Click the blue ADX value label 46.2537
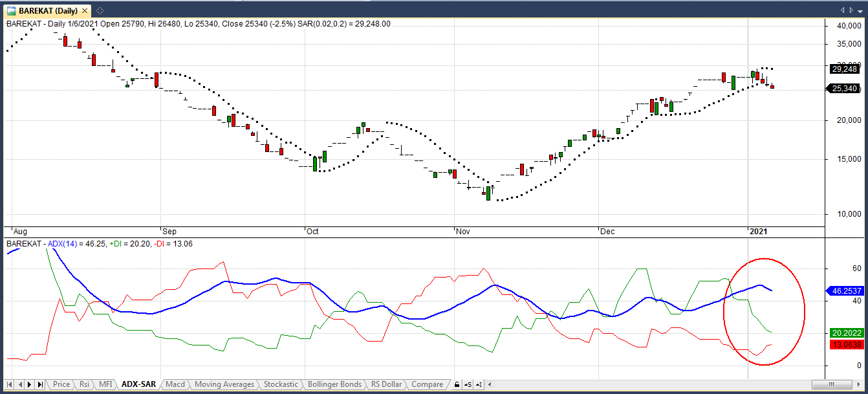868x394 pixels. 845,292
